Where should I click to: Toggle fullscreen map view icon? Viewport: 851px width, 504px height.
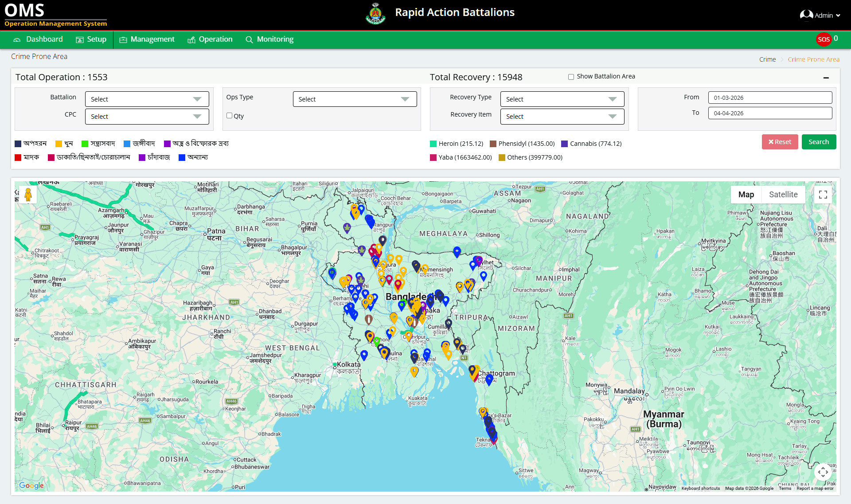click(823, 195)
